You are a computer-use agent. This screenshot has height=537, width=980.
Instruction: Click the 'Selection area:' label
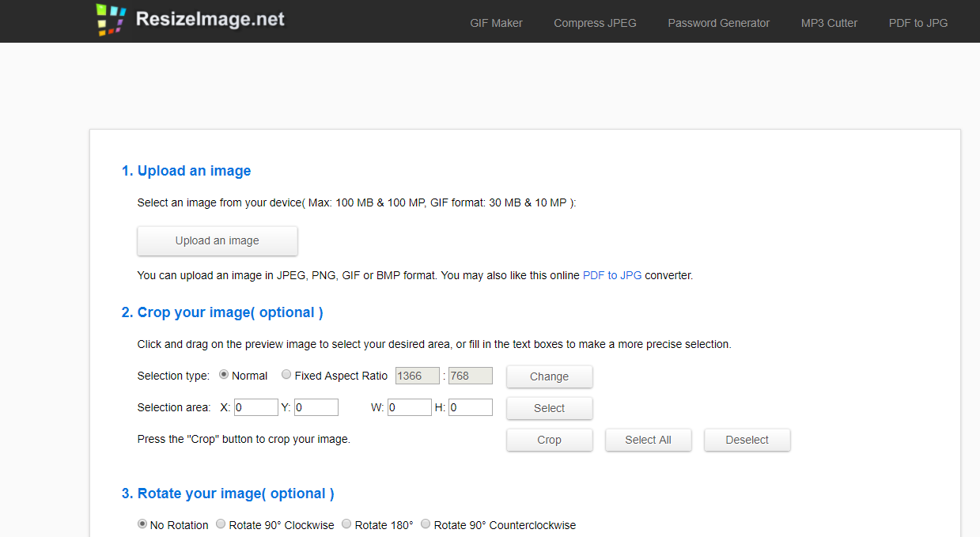click(174, 407)
